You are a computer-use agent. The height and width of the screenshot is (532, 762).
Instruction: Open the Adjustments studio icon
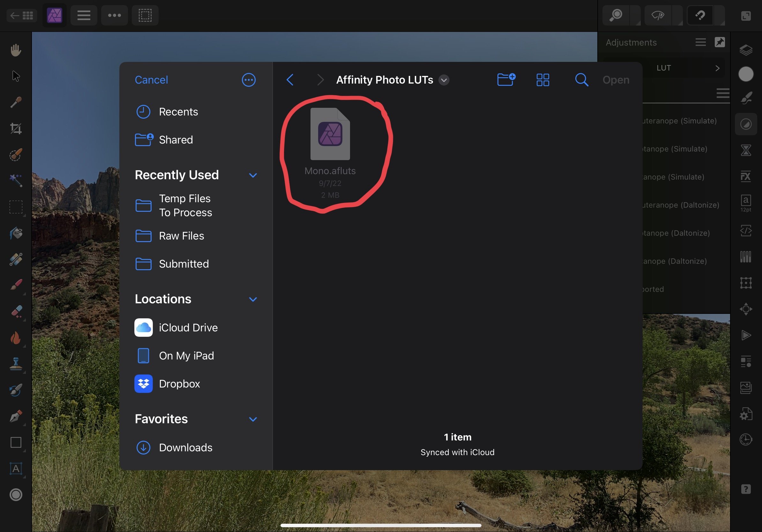point(746,124)
